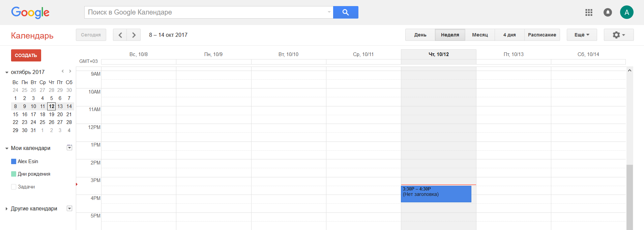
Task: Open the Мои календари options dropdown
Action: [69, 148]
